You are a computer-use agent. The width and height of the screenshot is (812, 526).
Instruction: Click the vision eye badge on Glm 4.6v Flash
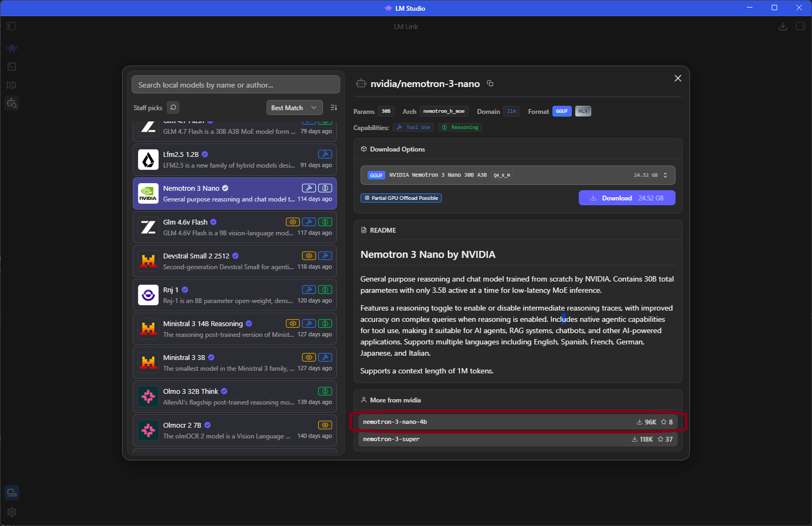pyautogui.click(x=293, y=222)
